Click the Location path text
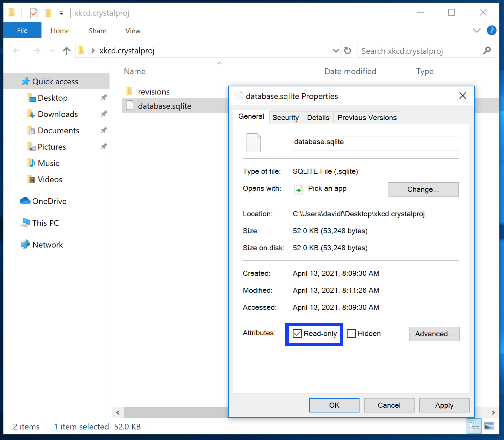504x440 pixels. (x=359, y=214)
